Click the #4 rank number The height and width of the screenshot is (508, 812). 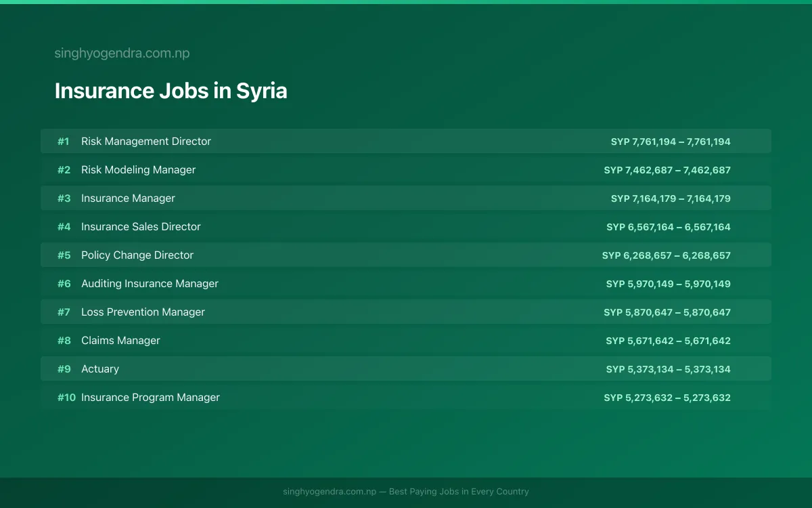[x=64, y=227]
